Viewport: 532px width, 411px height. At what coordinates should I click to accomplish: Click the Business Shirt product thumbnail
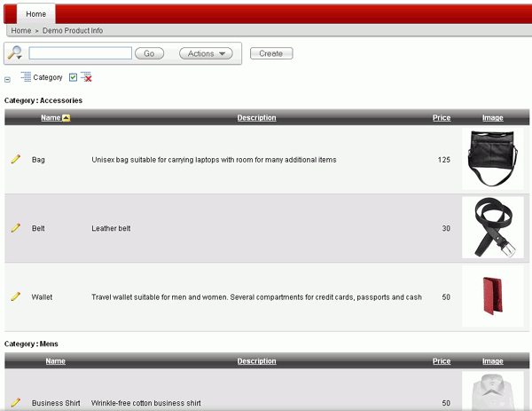pyautogui.click(x=493, y=391)
